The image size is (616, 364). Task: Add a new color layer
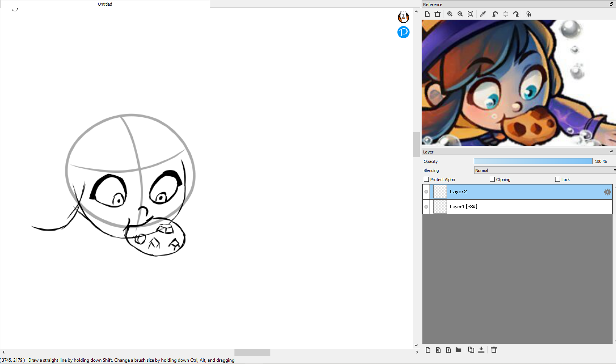pyautogui.click(x=428, y=350)
